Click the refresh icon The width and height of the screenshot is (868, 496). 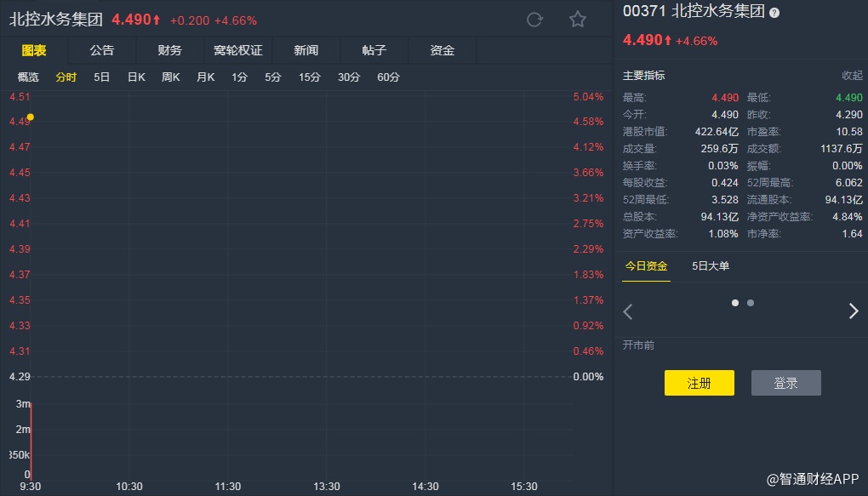tap(534, 20)
